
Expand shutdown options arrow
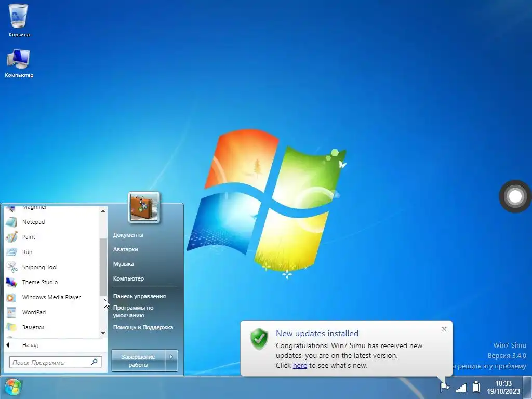(x=171, y=361)
